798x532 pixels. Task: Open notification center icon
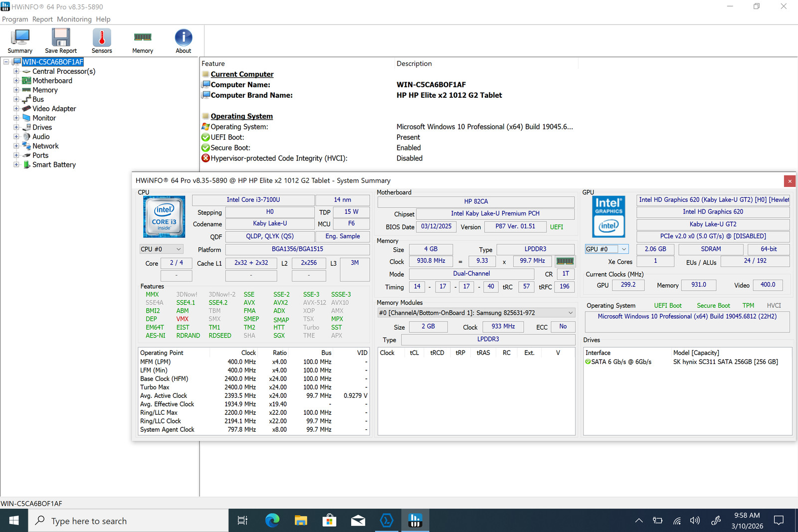tap(779, 521)
